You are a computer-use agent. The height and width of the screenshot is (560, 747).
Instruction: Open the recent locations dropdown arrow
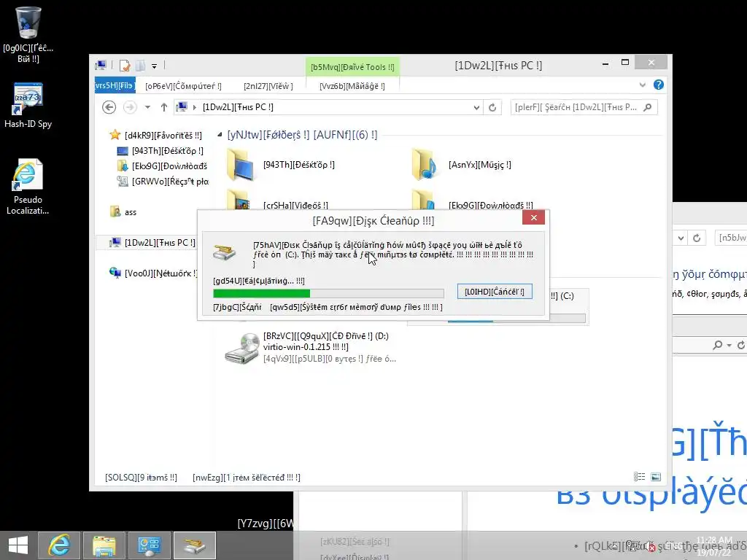coord(147,107)
